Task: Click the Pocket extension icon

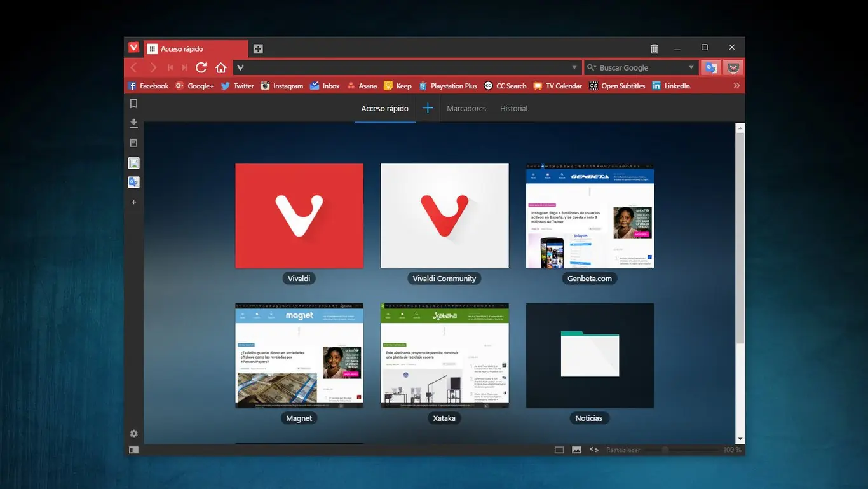Action: [x=733, y=67]
